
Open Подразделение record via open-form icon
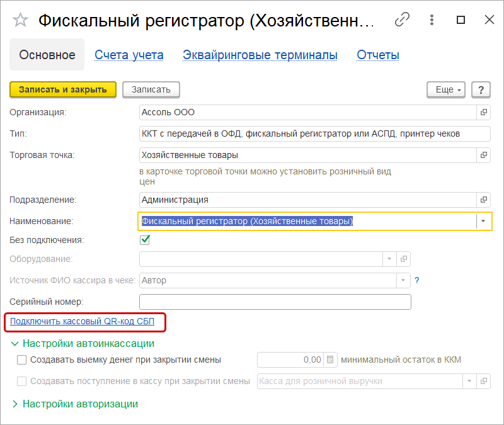(x=483, y=200)
